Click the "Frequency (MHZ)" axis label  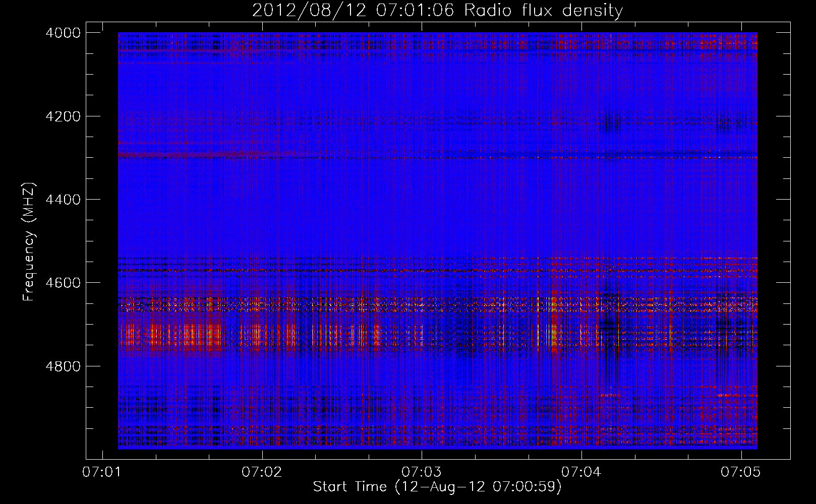click(29, 242)
